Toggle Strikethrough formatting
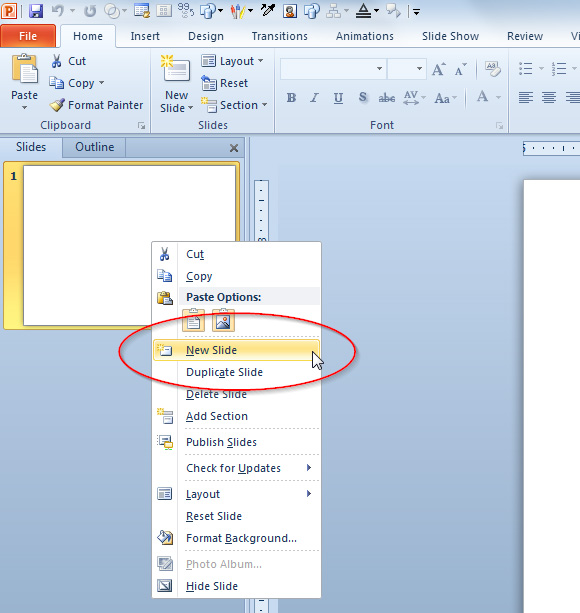Image resolution: width=580 pixels, height=613 pixels. (387, 98)
